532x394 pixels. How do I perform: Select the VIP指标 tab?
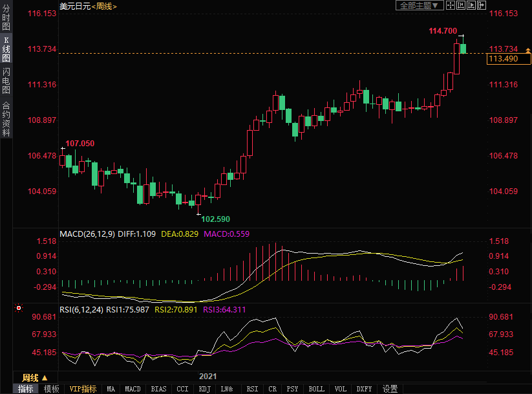[x=83, y=389]
